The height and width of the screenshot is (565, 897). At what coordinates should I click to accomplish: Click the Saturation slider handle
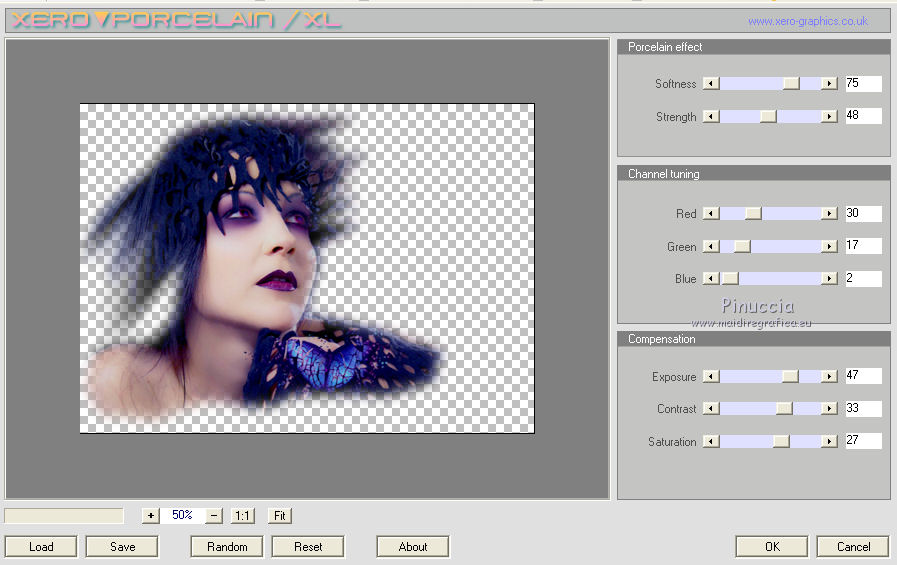click(x=781, y=441)
